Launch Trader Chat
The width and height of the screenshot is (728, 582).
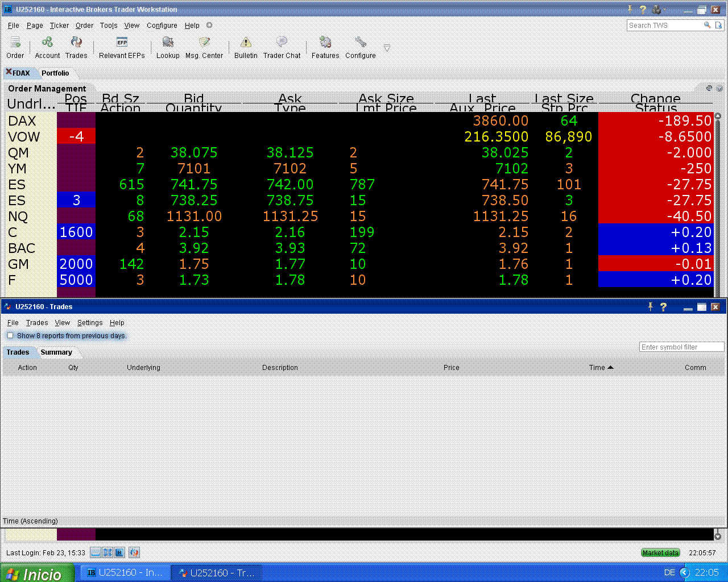tap(282, 48)
